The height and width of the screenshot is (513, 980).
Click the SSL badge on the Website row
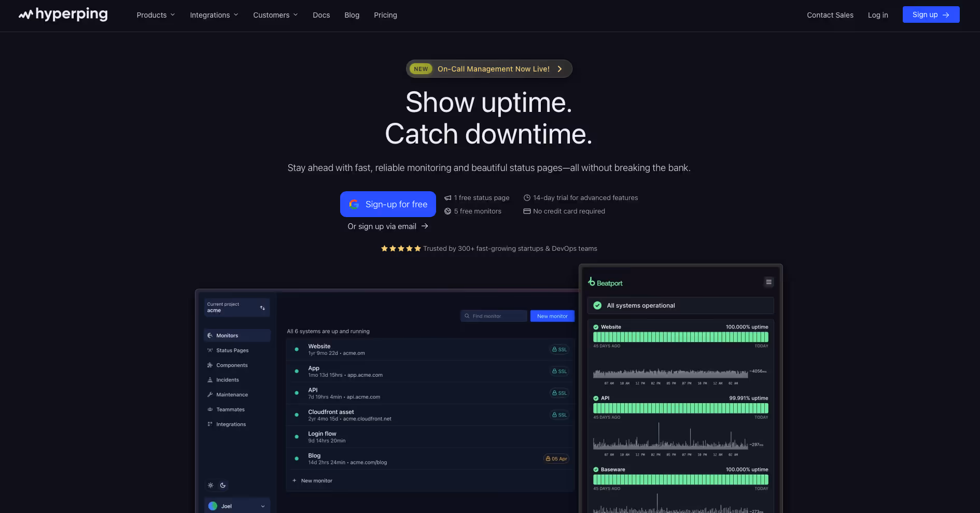coord(559,350)
